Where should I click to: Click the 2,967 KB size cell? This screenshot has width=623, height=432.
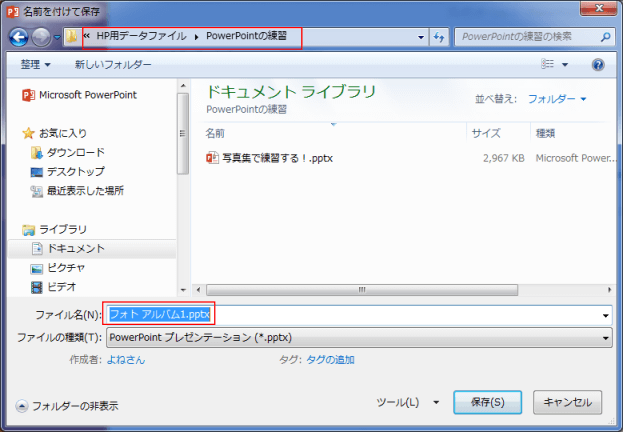point(503,158)
